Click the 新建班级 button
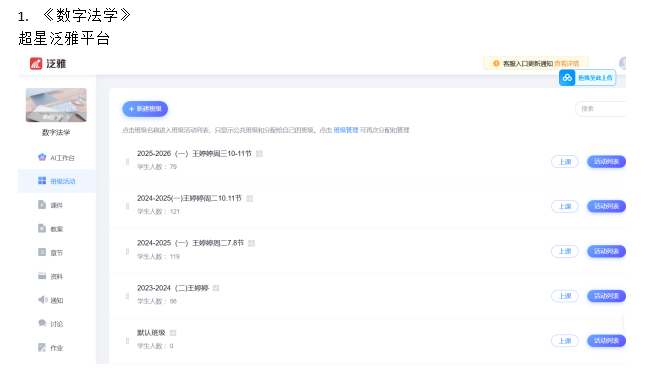The width and height of the screenshot is (670, 373). 145,109
